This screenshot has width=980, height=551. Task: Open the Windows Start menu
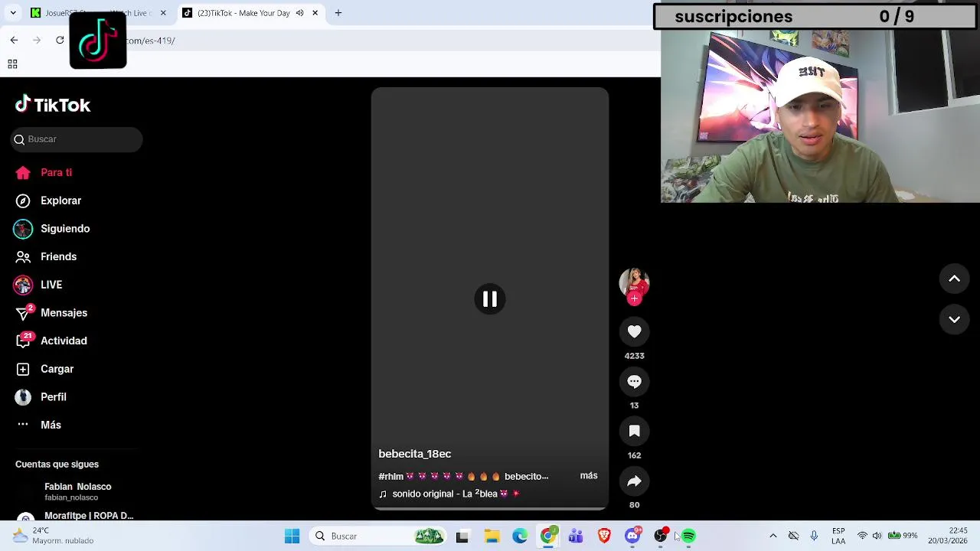pyautogui.click(x=292, y=536)
